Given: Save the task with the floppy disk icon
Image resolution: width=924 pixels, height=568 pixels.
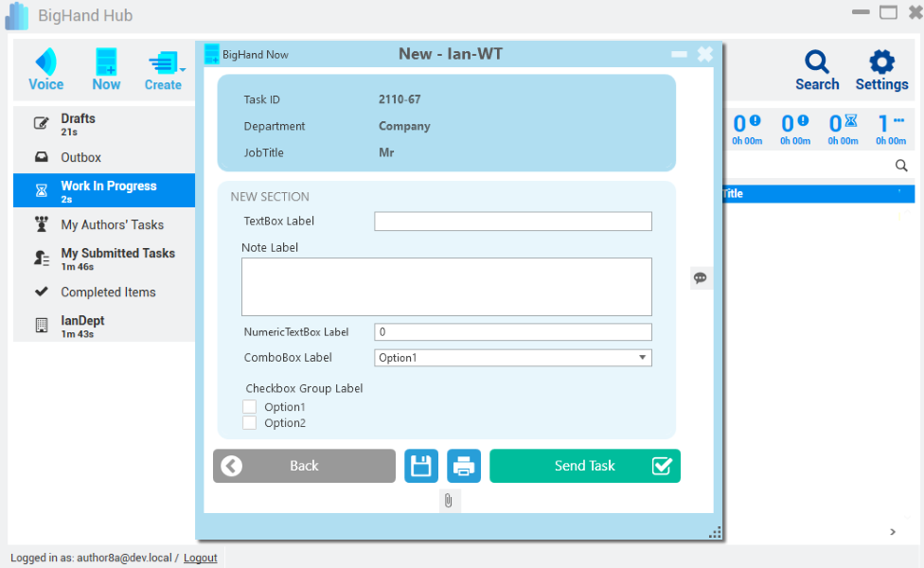Looking at the screenshot, I should click(421, 466).
